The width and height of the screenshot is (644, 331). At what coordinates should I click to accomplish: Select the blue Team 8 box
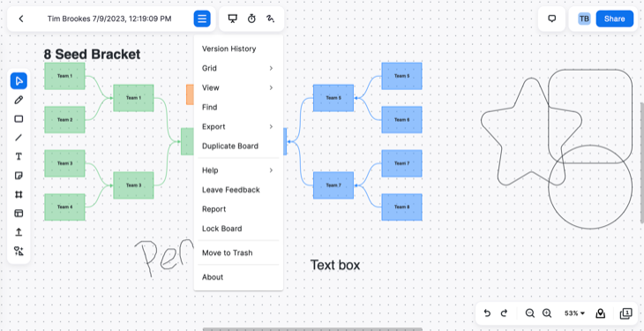pyautogui.click(x=401, y=207)
